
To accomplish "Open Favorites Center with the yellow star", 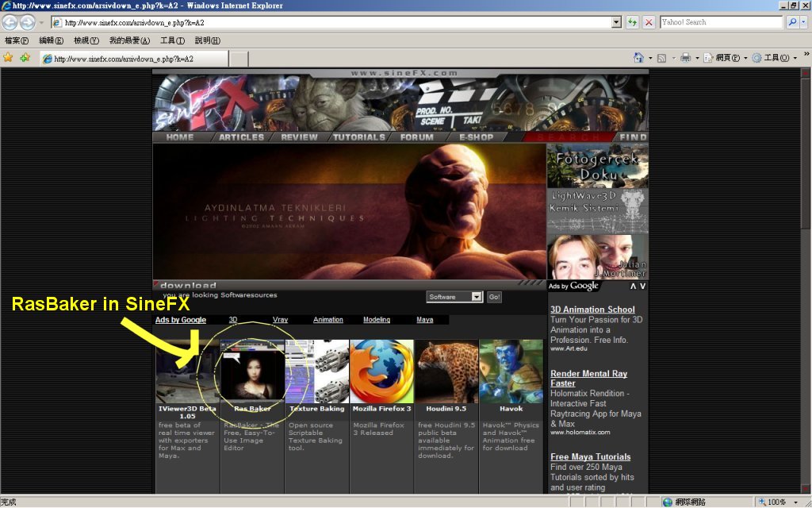I will (x=8, y=57).
